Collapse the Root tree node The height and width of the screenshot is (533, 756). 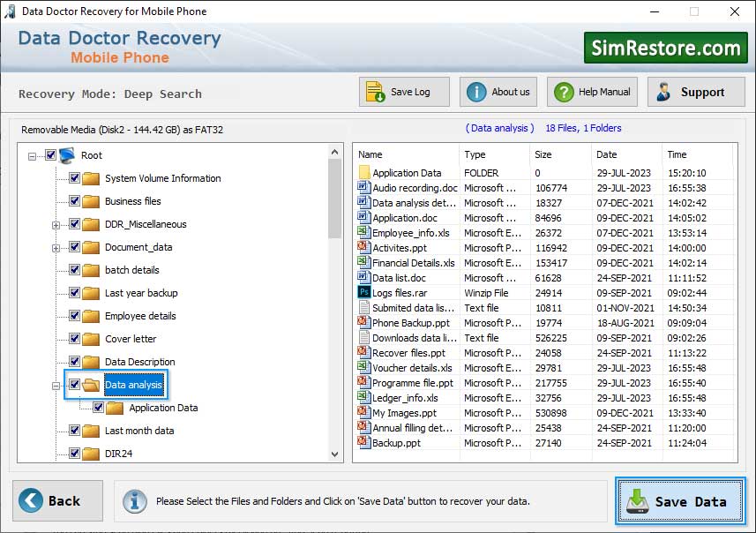pos(32,156)
